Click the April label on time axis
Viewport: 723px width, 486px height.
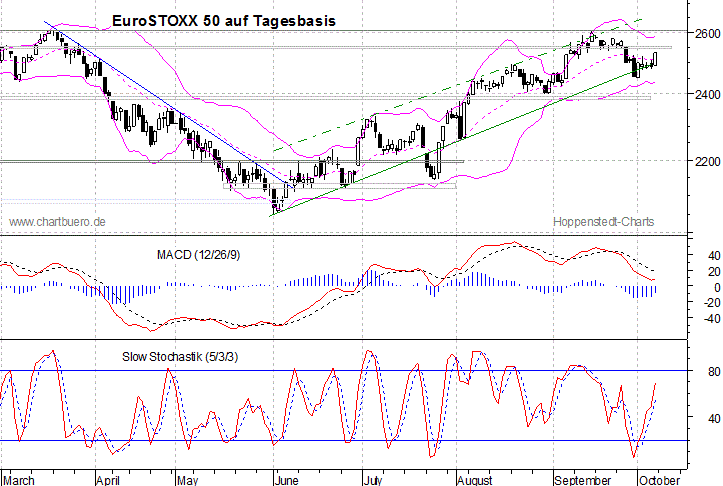coord(108,480)
